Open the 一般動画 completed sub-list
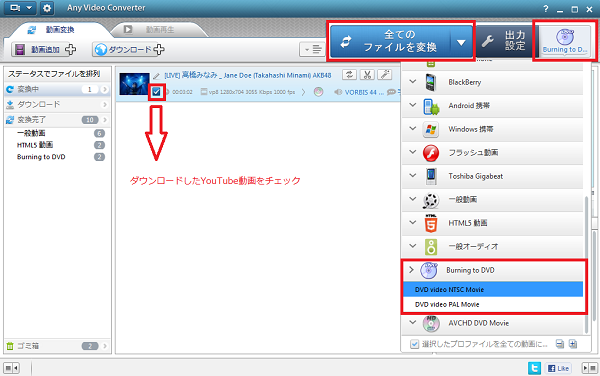The width and height of the screenshot is (600, 376). point(31,133)
